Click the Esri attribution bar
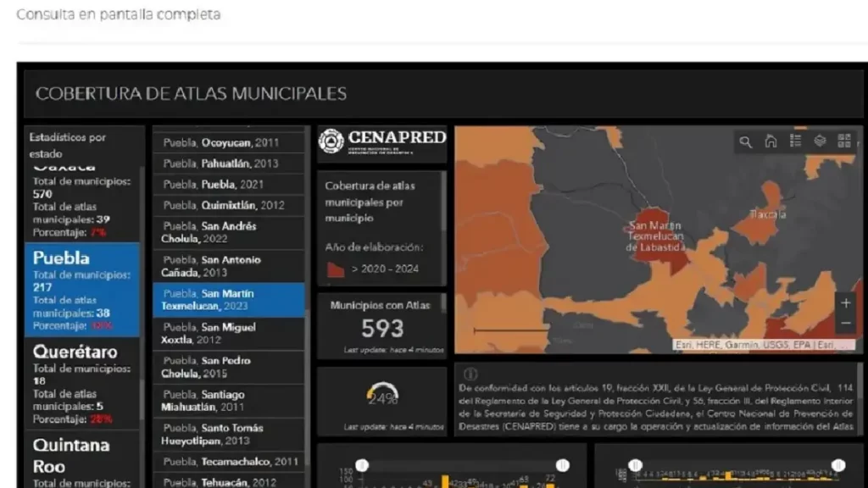The height and width of the screenshot is (488, 868). tap(764, 346)
